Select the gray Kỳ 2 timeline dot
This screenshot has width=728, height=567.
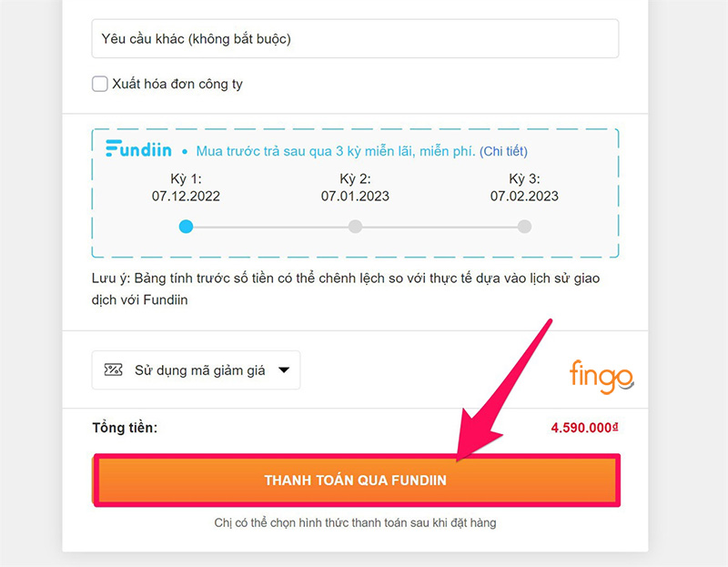pos(355,227)
